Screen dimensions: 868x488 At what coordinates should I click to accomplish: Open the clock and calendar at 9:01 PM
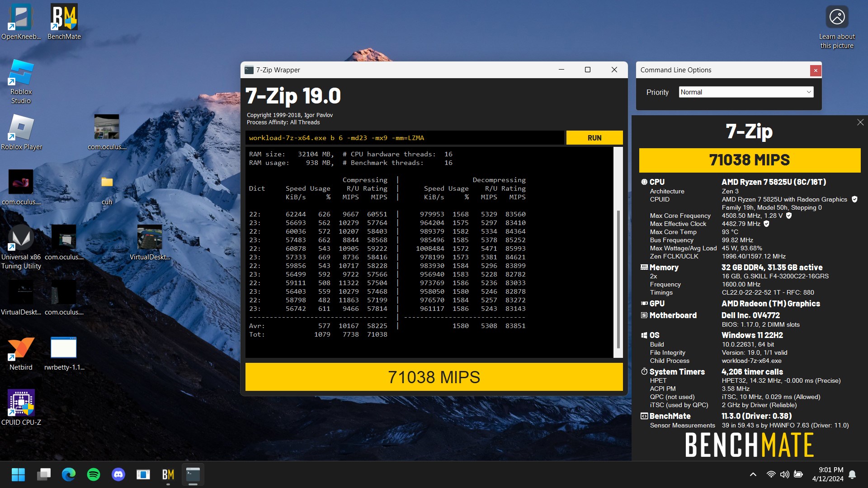[x=827, y=474]
